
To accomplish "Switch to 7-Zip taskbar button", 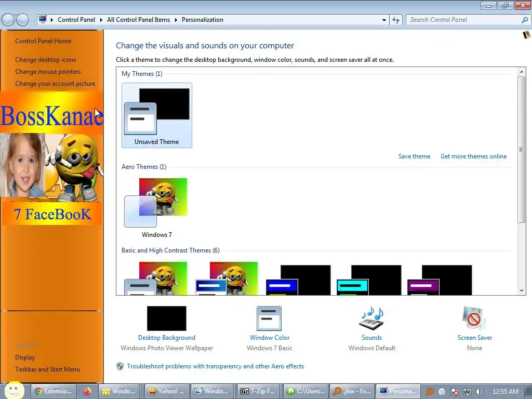I will click(x=258, y=391).
